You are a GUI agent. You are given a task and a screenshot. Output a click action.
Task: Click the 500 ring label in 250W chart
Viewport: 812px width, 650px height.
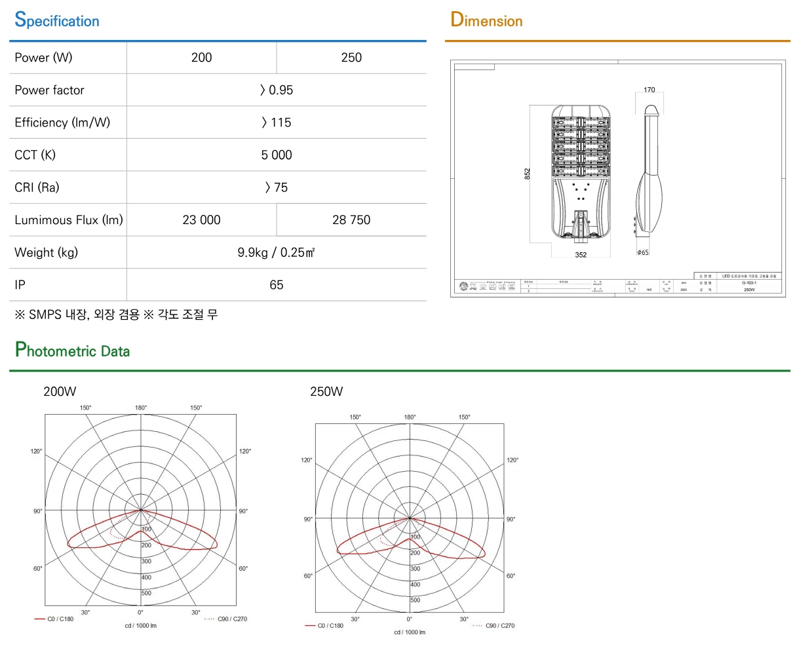coord(416,600)
